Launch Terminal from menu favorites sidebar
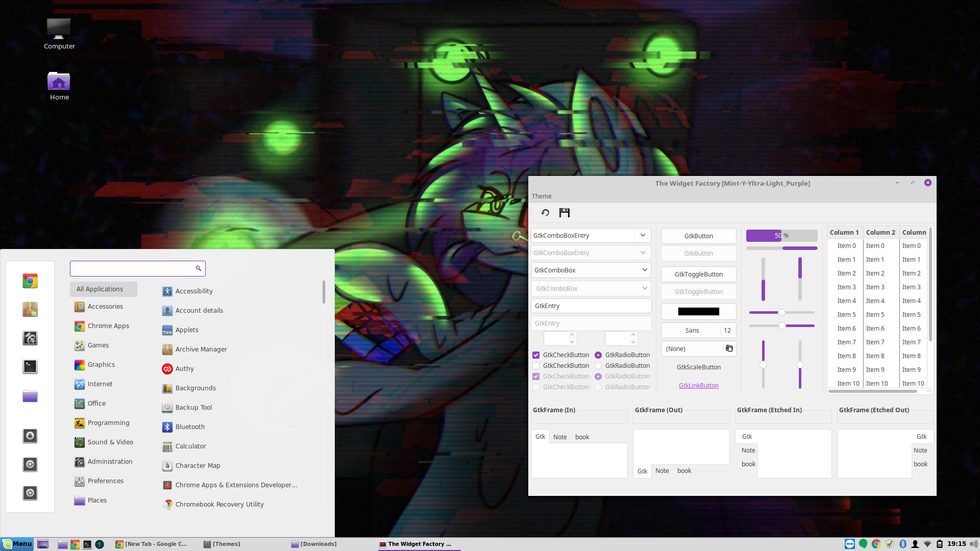This screenshot has width=980, height=551. click(x=30, y=366)
